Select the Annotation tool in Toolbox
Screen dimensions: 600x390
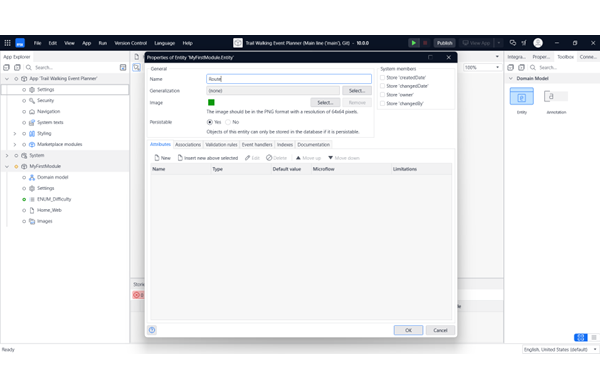[556, 96]
